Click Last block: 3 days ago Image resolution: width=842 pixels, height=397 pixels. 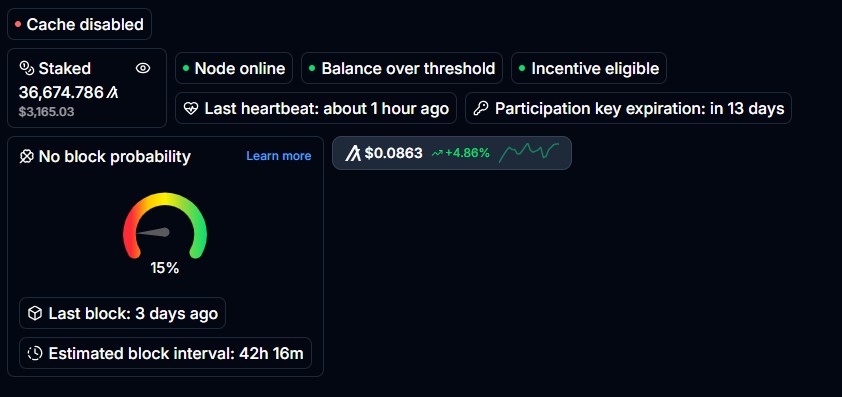[122, 313]
